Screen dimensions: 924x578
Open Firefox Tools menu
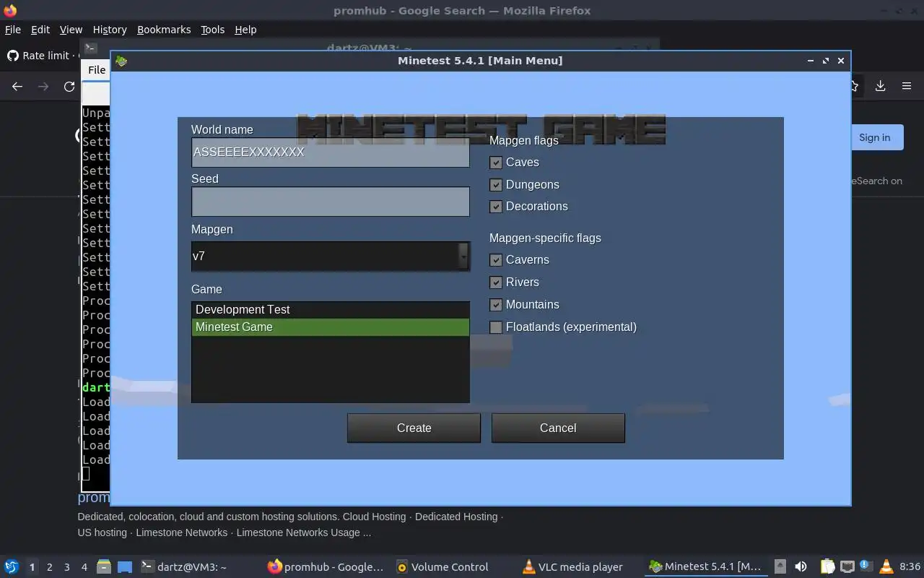[212, 30]
